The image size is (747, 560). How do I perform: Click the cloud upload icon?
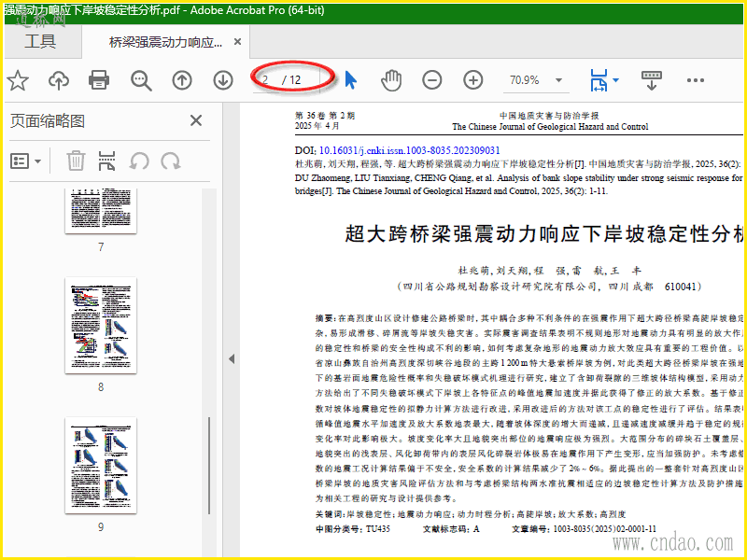tap(59, 80)
